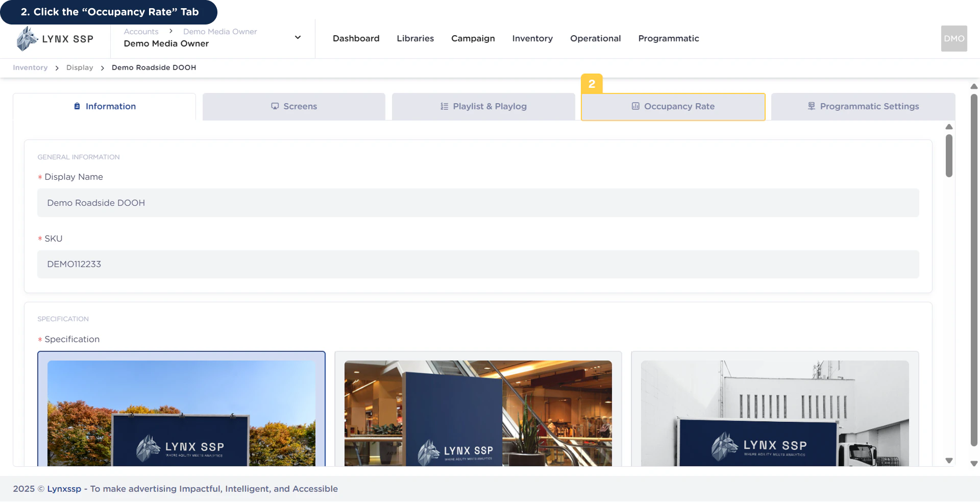The image size is (980, 503).
Task: Click the lock icon on Information tab
Action: 77,106
